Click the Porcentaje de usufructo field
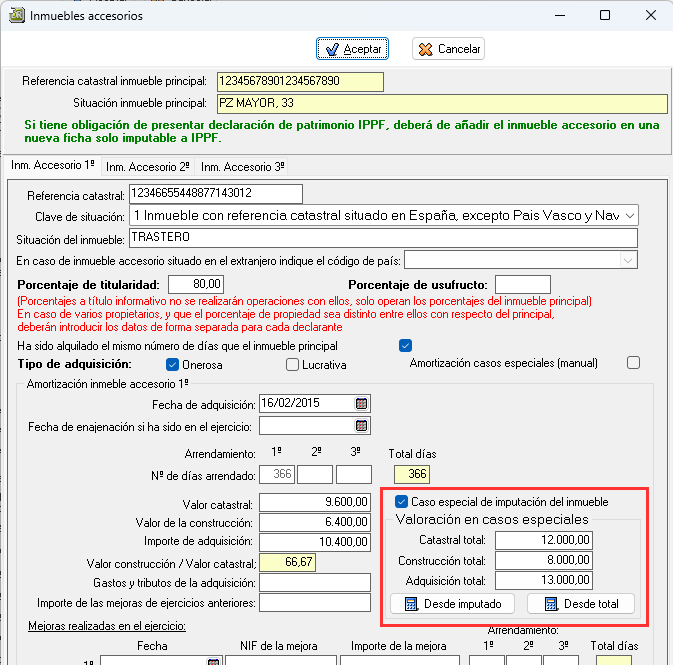 [x=523, y=284]
